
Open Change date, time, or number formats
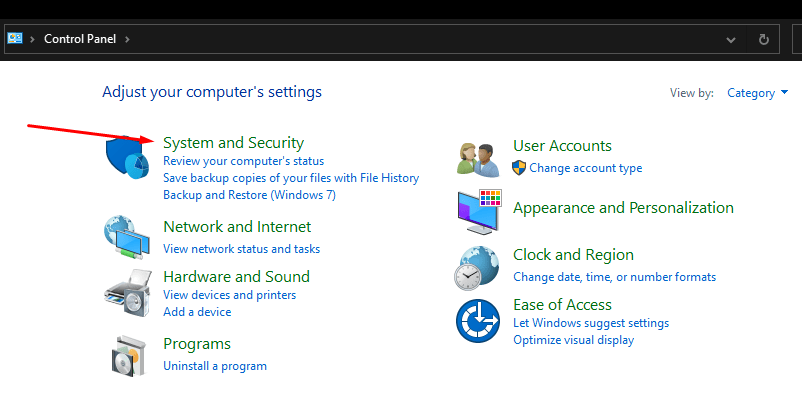point(614,276)
